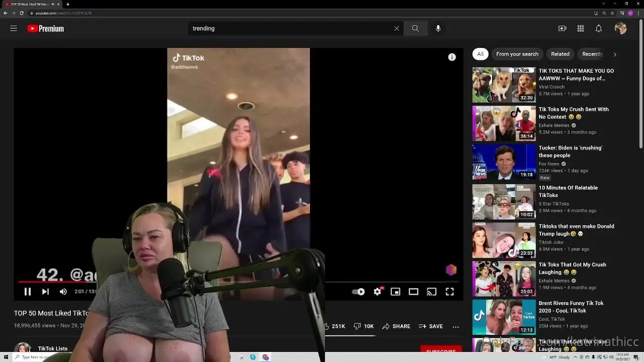
Task: Run search with magnifier button
Action: pos(415,29)
